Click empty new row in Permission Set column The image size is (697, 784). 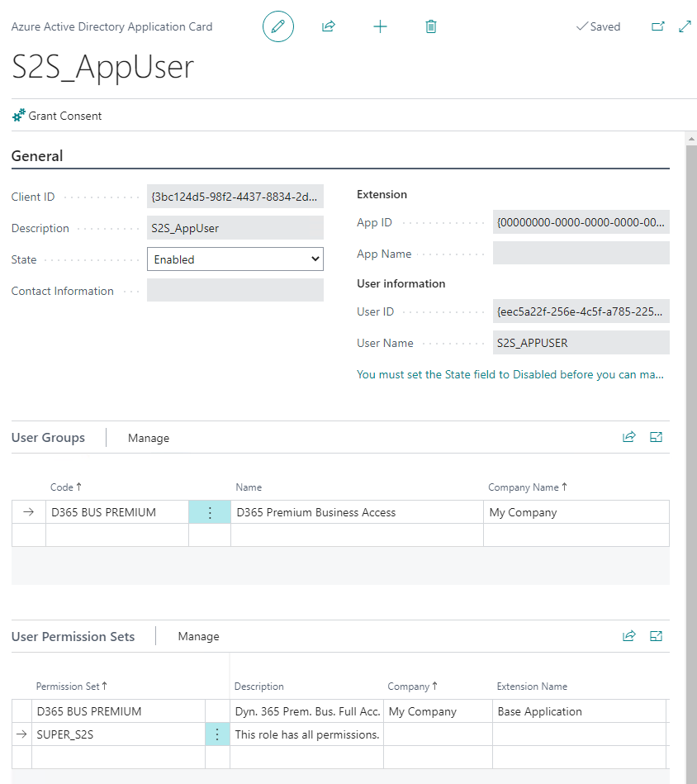[x=118, y=757]
